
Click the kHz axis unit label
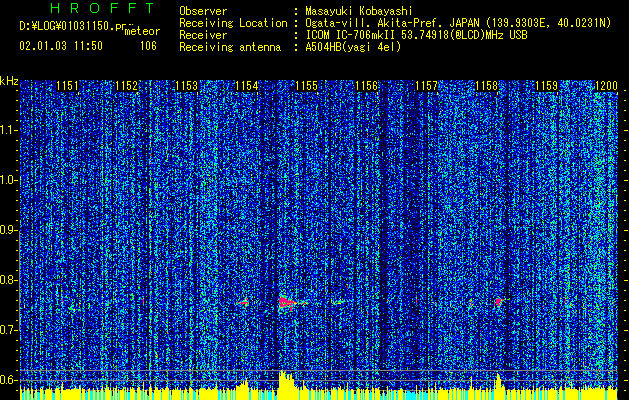click(x=9, y=81)
